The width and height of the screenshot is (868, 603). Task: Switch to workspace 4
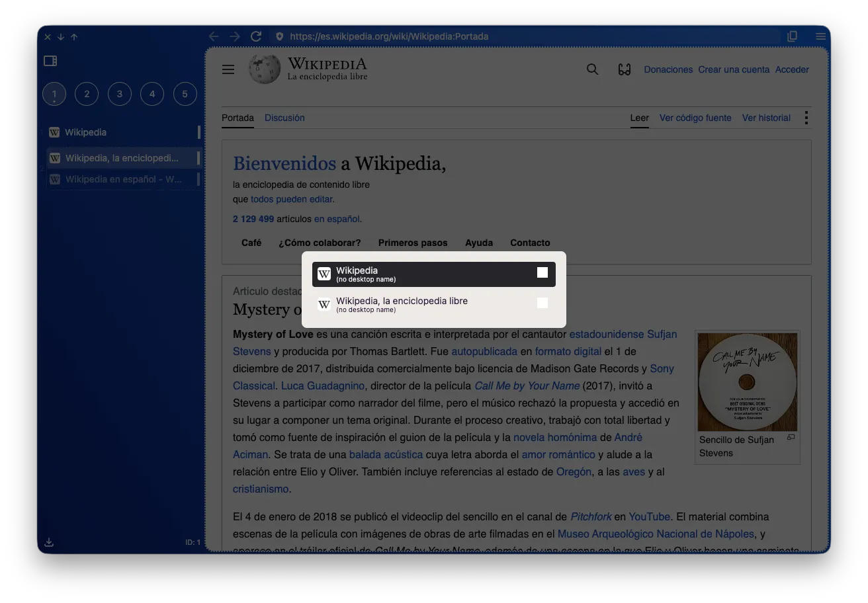pyautogui.click(x=152, y=94)
